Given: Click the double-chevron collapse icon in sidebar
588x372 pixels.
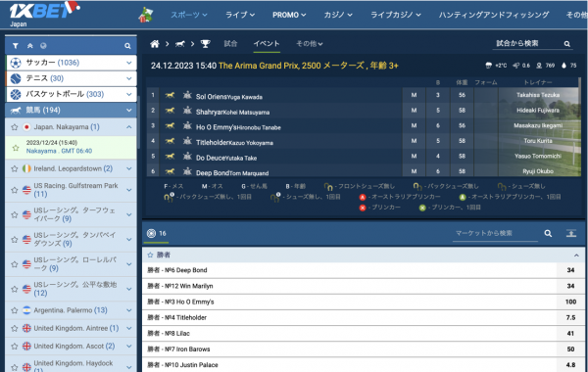Looking at the screenshot, I should [x=30, y=46].
